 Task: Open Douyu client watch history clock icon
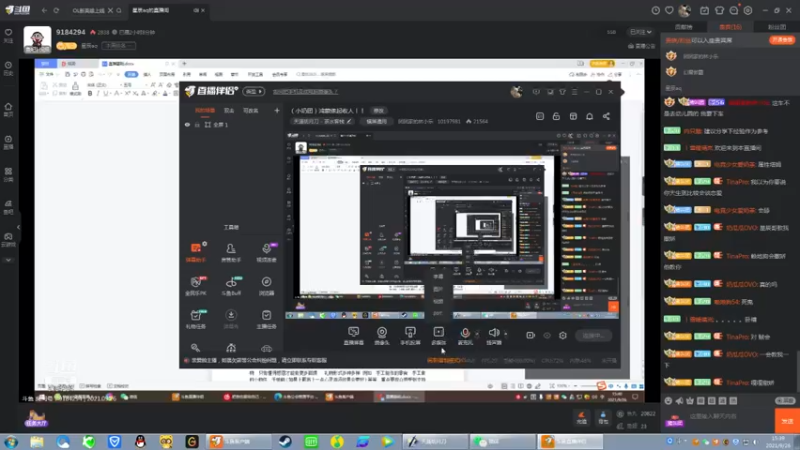pos(656,10)
